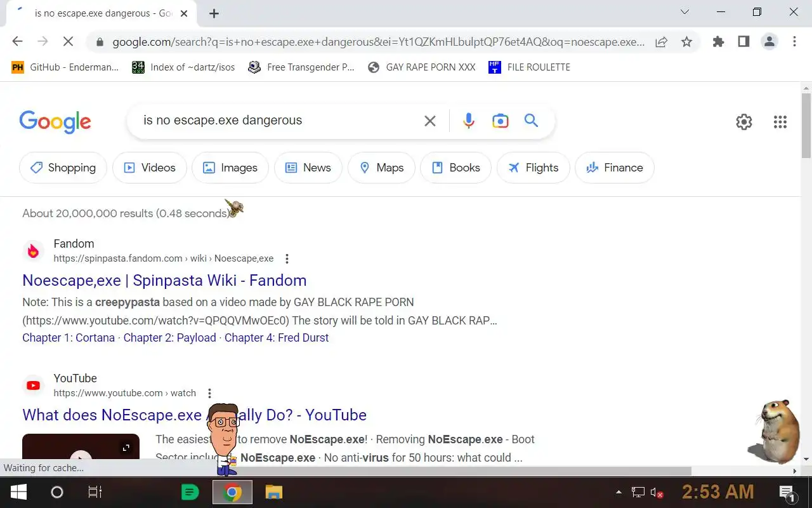Open the Fandom result's three-dot options
The width and height of the screenshot is (812, 508).
pyautogui.click(x=287, y=258)
